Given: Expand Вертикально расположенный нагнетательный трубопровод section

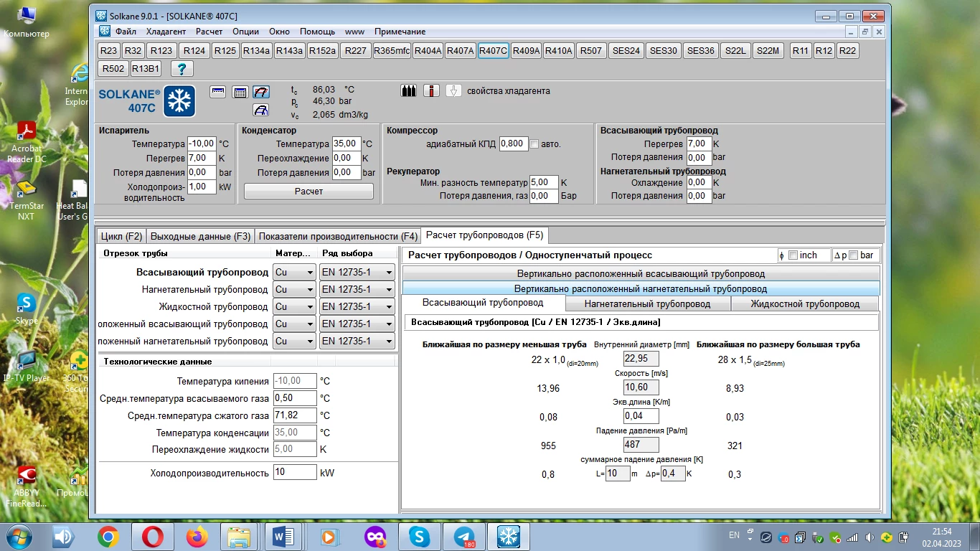Looking at the screenshot, I should [x=641, y=288].
